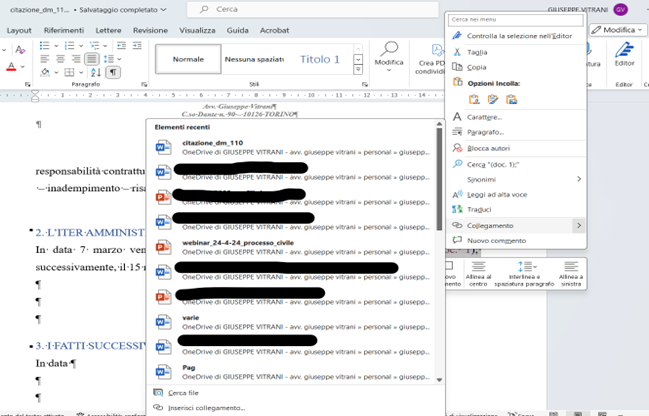
Task: Open the shading color dropdown arrow
Action: (x=56, y=73)
